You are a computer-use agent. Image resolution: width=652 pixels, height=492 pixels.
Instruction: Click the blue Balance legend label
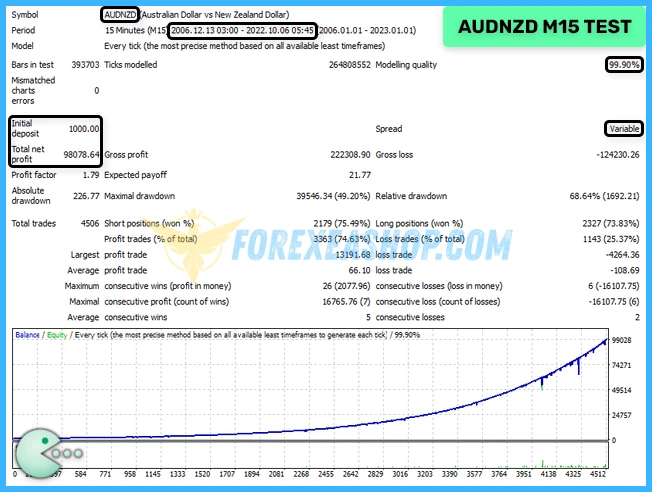[28, 334]
